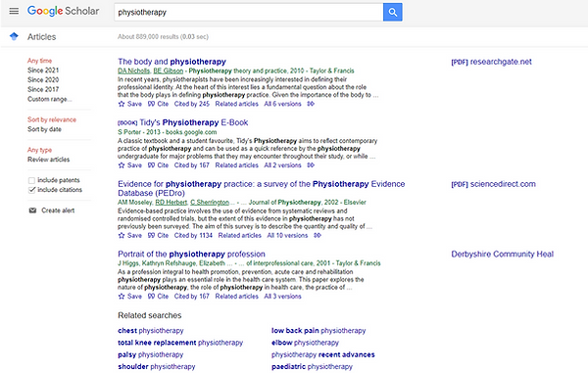Viewport: 588px width, 373px height.
Task: Expand more options arrows for Tidy's Physiotherapy E-Book
Action: pos(311,165)
